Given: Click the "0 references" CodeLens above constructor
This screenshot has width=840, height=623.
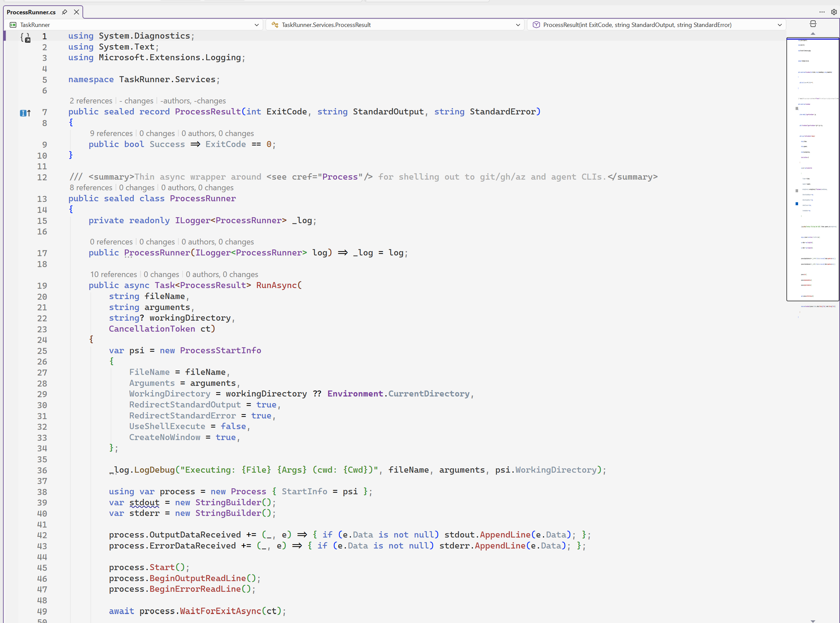Looking at the screenshot, I should [111, 242].
